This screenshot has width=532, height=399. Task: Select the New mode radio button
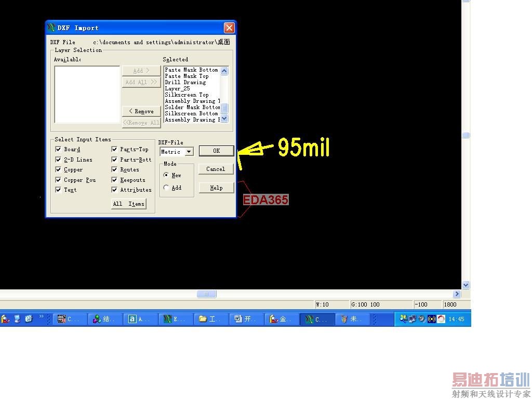[x=166, y=175]
